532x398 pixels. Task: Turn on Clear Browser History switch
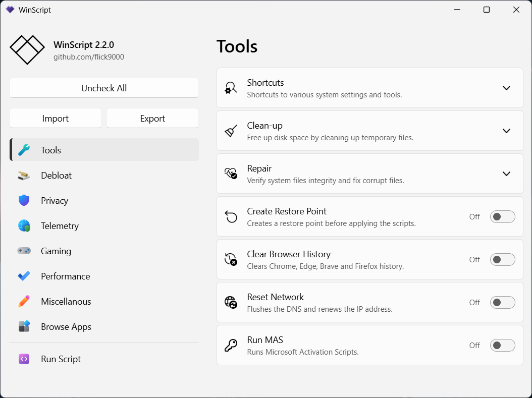tap(502, 260)
